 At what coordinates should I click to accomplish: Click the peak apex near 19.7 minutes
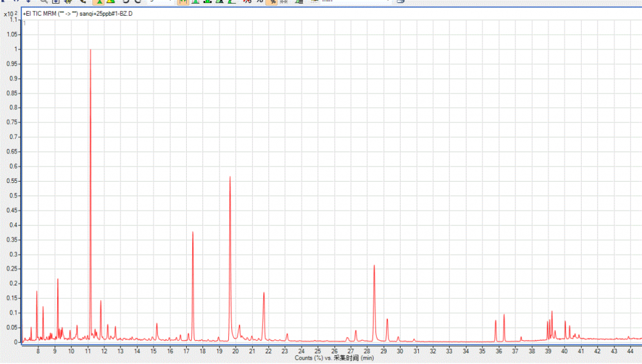230,177
